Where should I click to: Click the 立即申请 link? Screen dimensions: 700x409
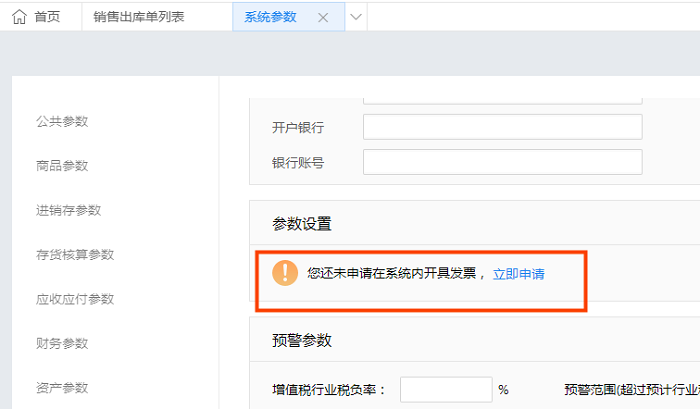point(518,273)
